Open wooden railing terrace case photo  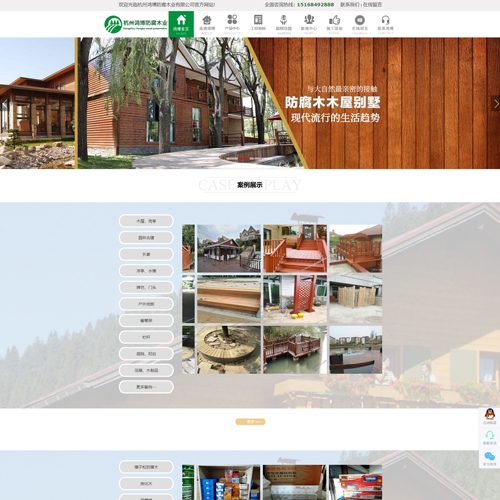(x=356, y=248)
